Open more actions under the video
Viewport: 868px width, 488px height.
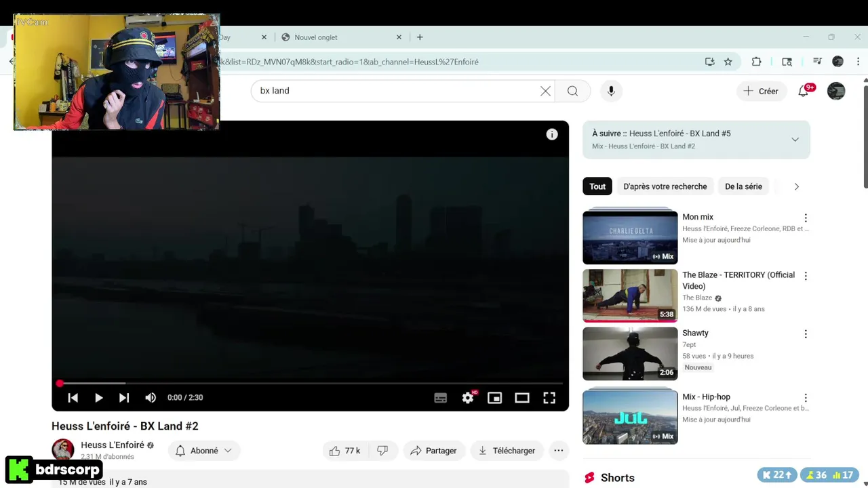pyautogui.click(x=558, y=451)
